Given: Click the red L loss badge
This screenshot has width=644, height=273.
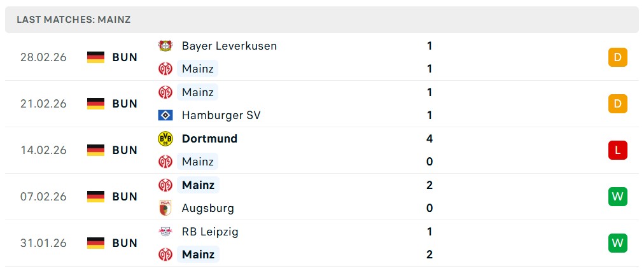Looking at the screenshot, I should click(x=617, y=150).
